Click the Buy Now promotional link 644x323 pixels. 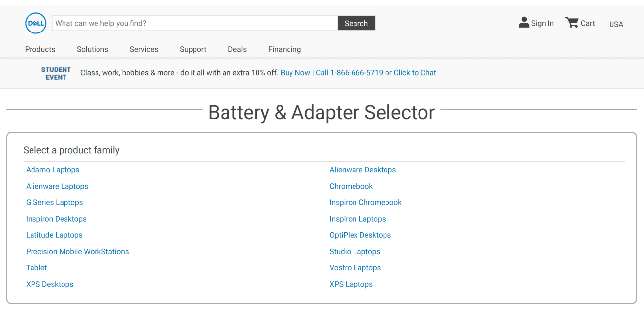point(295,73)
